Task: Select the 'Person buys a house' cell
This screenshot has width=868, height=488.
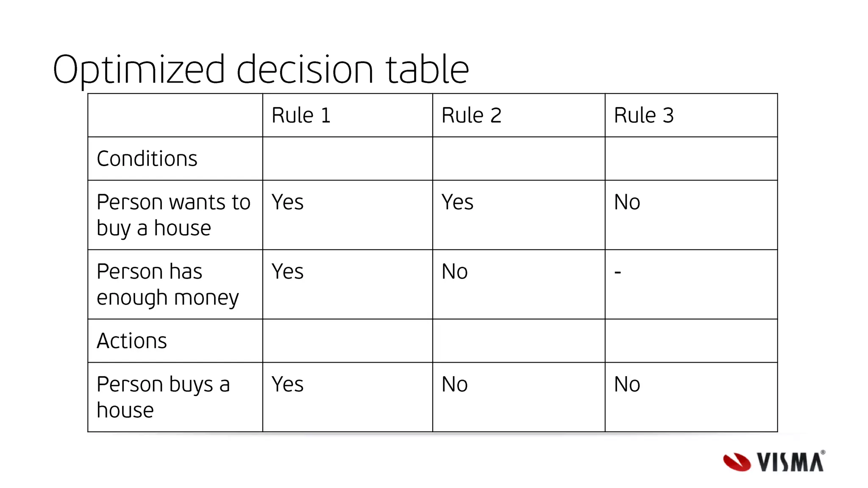Action: pyautogui.click(x=175, y=397)
